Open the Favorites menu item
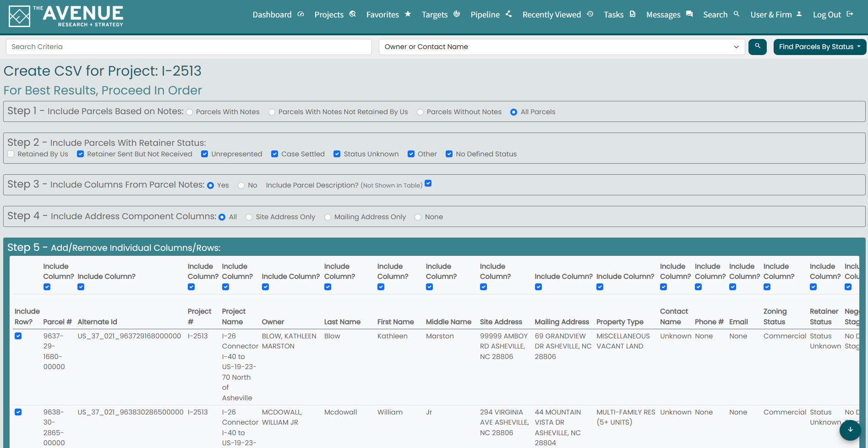The image size is (868, 448). pos(389,15)
